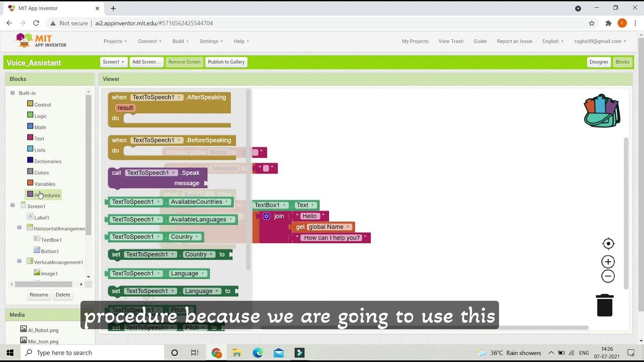The image size is (644, 362).
Task: Go to My Projects
Action: [x=415, y=41]
